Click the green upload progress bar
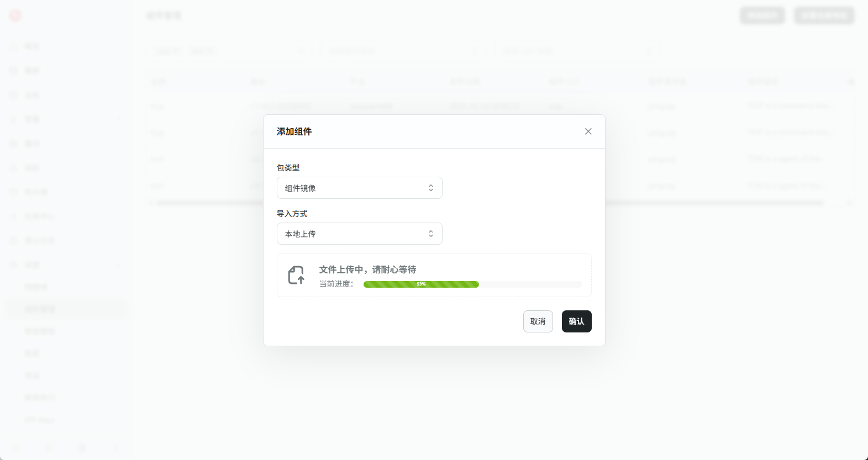 click(392, 284)
